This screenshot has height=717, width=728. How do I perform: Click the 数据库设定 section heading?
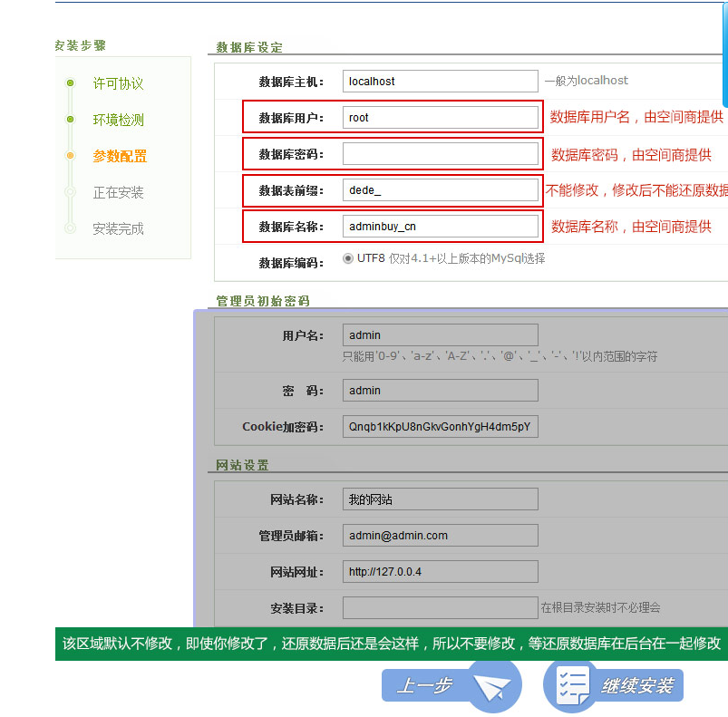click(249, 47)
